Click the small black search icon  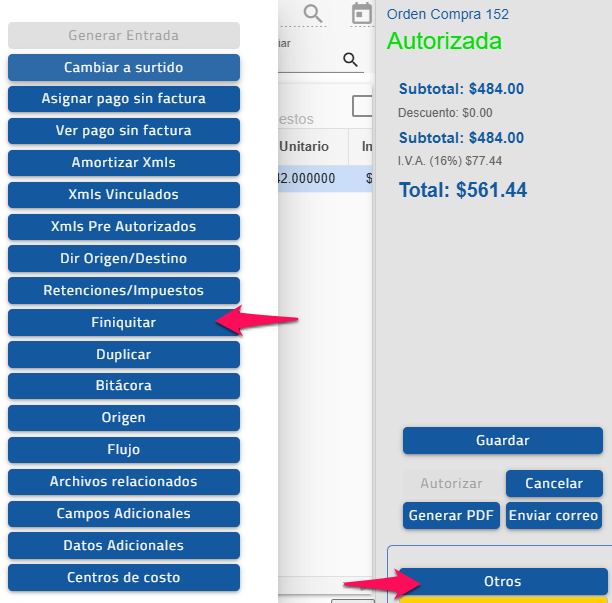point(350,60)
